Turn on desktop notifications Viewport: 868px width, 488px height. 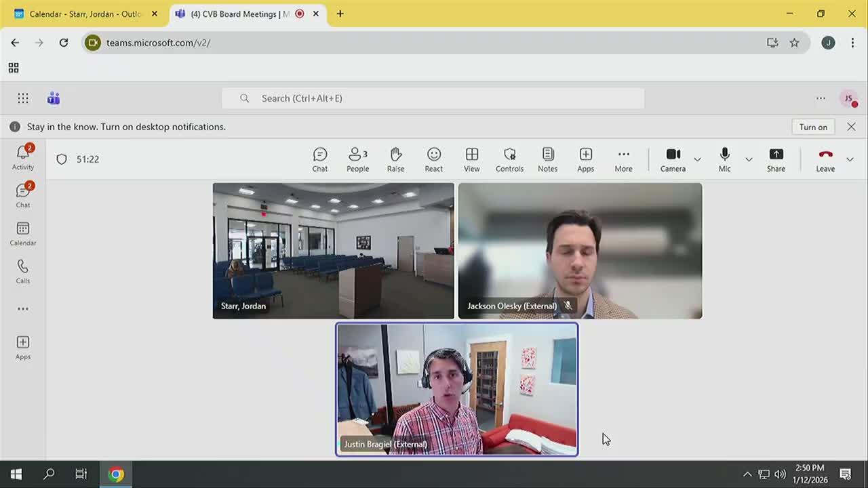tap(812, 127)
